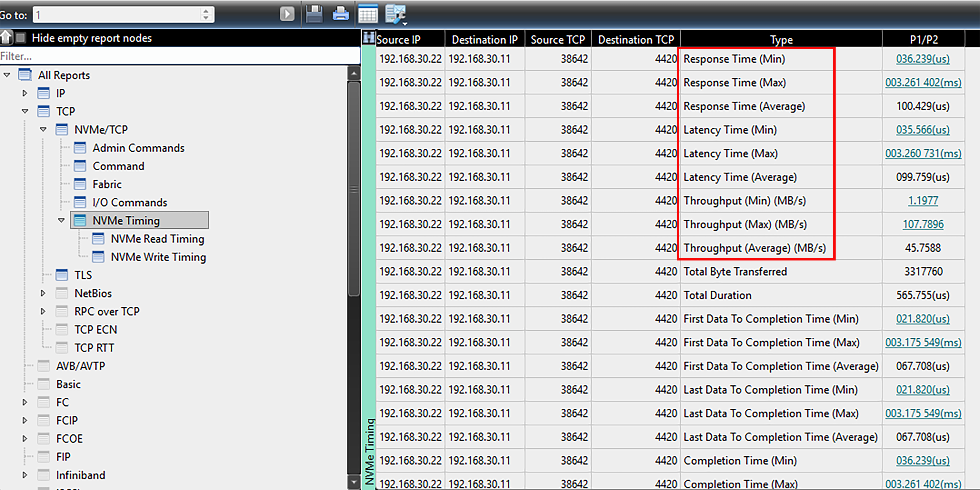This screenshot has width=980, height=490.
Task: Toggle Hide empty report nodes checkbox
Action: 21,38
